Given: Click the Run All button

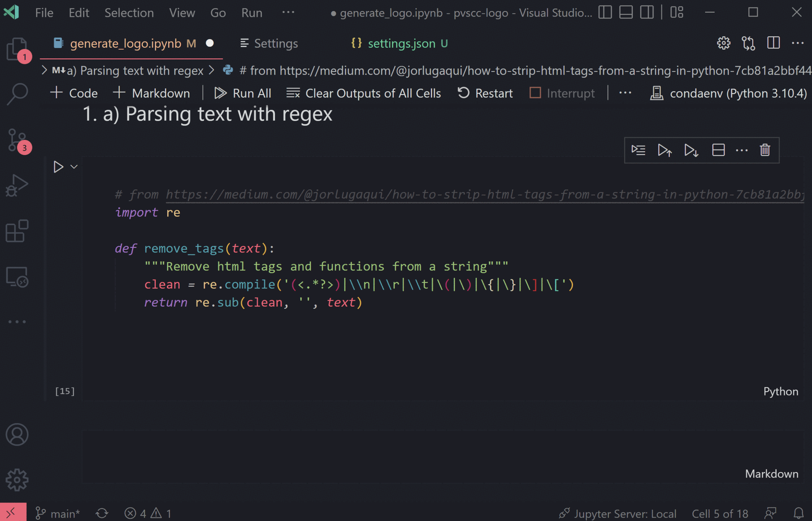Looking at the screenshot, I should [x=243, y=93].
